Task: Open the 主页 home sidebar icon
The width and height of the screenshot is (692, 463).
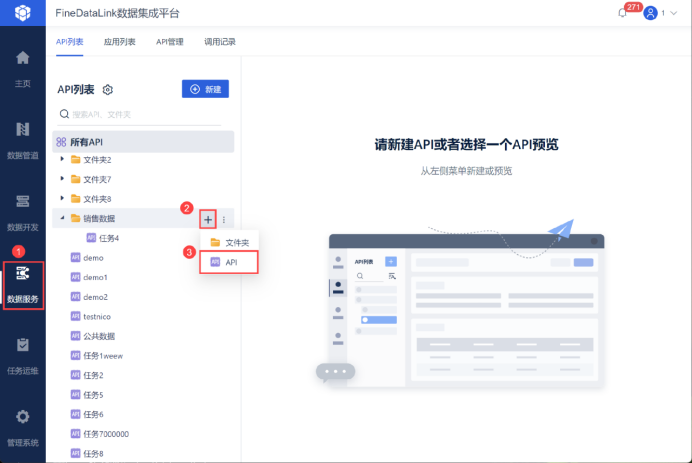Action: pyautogui.click(x=23, y=58)
